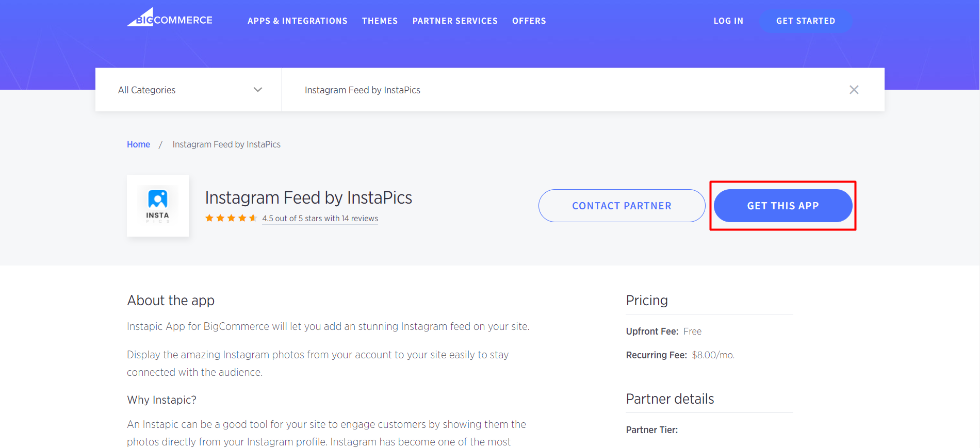Clear the search with the X icon
The image size is (980, 448).
(854, 90)
